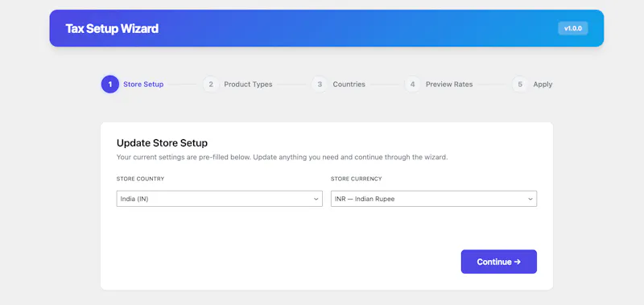The image size is (644, 305).
Task: Click the STORE CURRENCY field label
Action: point(357,179)
